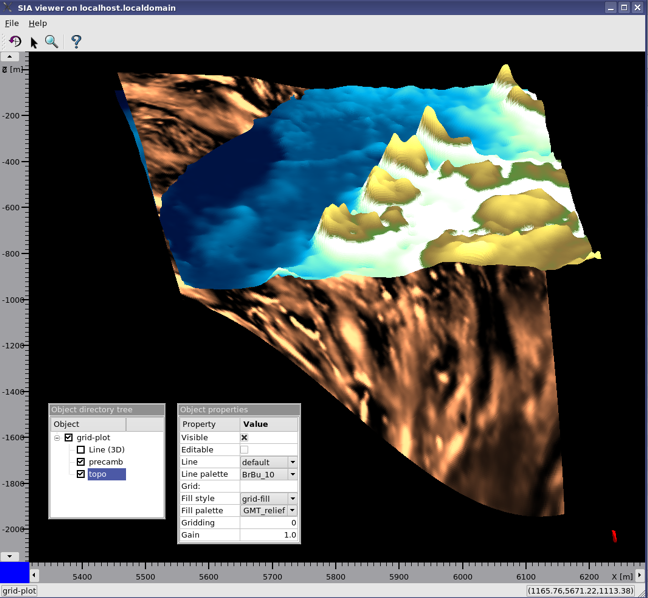Click the right arrow on horizontal scrollbar
Image resolution: width=648 pixels, height=598 pixels.
coord(640,575)
